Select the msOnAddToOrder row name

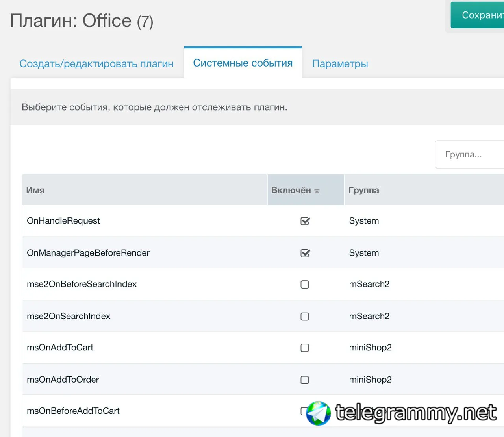tap(63, 380)
